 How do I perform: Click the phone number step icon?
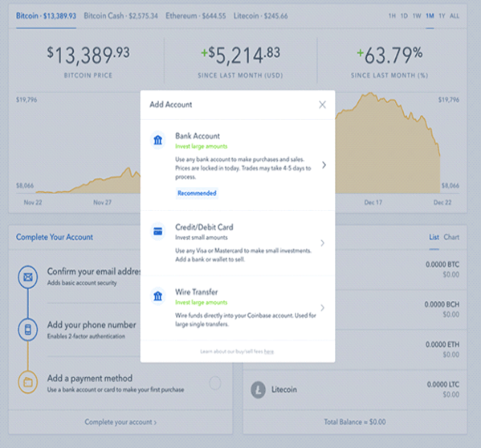coord(28,330)
